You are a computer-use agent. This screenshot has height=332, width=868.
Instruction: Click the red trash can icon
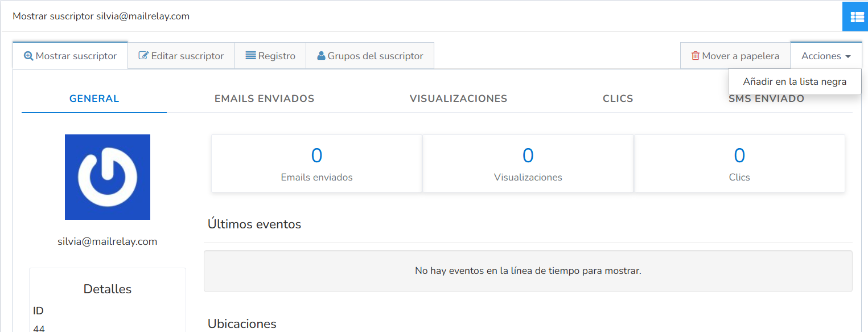point(695,56)
